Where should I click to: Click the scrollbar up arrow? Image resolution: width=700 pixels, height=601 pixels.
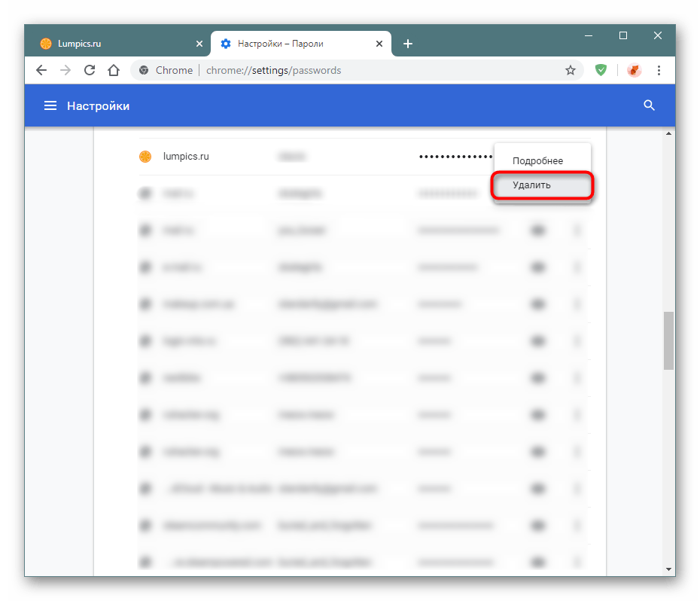[668, 134]
